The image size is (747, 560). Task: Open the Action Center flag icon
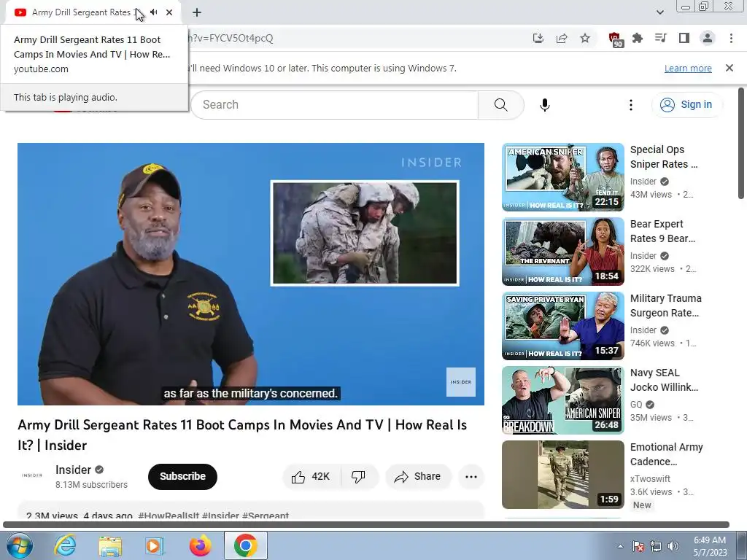point(638,546)
